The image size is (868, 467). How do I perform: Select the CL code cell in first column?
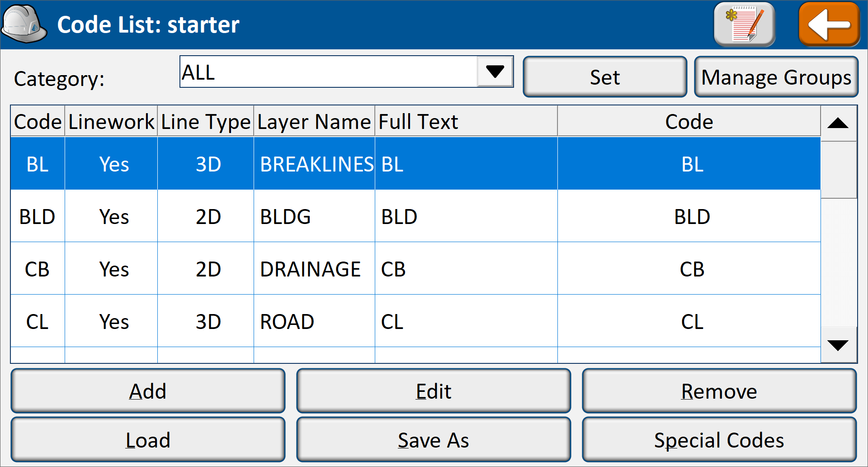[x=38, y=321]
